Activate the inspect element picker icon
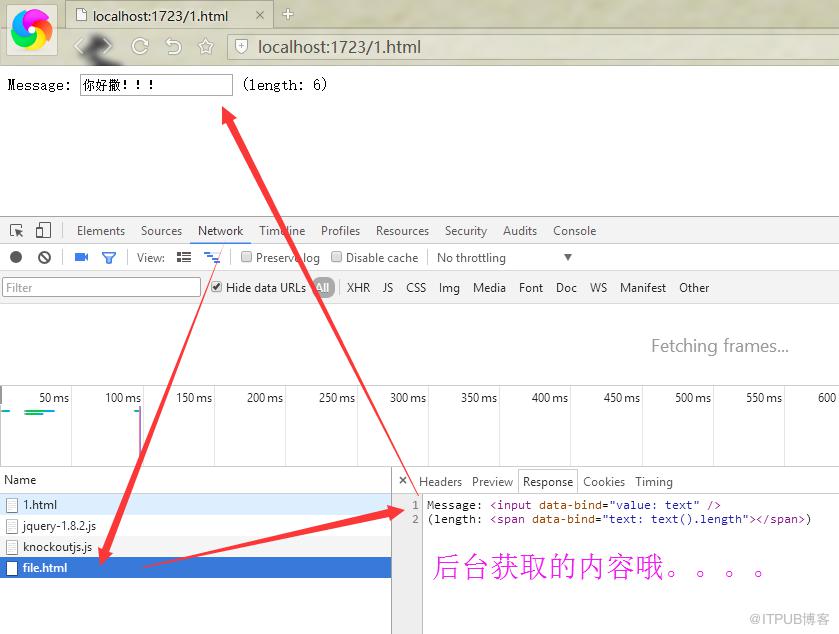Viewport: 839px width, 634px height. (x=17, y=231)
